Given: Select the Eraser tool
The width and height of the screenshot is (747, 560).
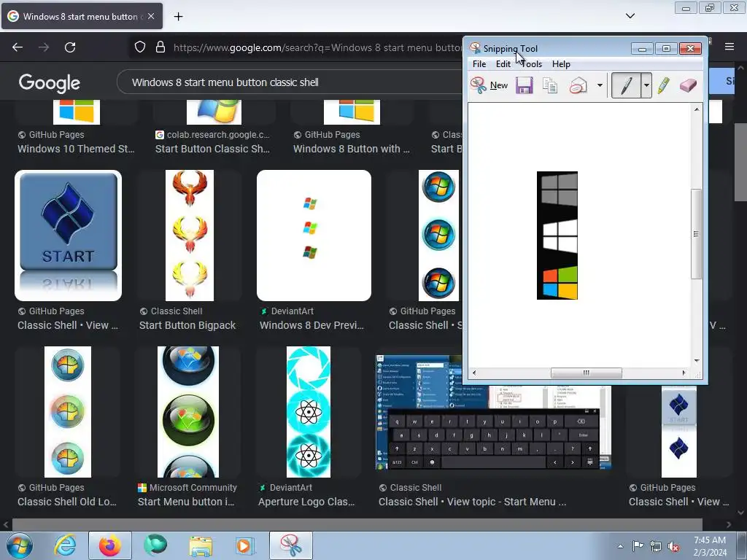Looking at the screenshot, I should click(x=689, y=86).
